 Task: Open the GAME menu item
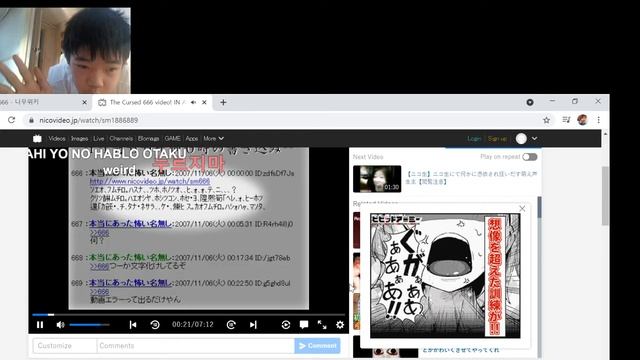(172, 138)
